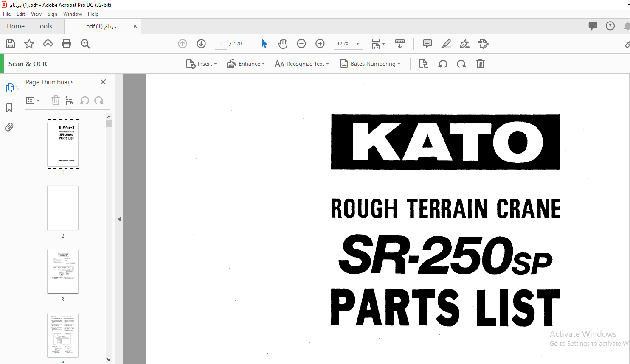Open the Help question mark icon
This screenshot has height=364, width=630.
(610, 26)
